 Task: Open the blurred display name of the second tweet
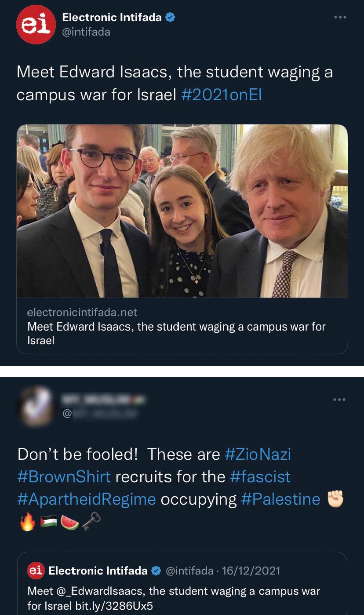(103, 399)
